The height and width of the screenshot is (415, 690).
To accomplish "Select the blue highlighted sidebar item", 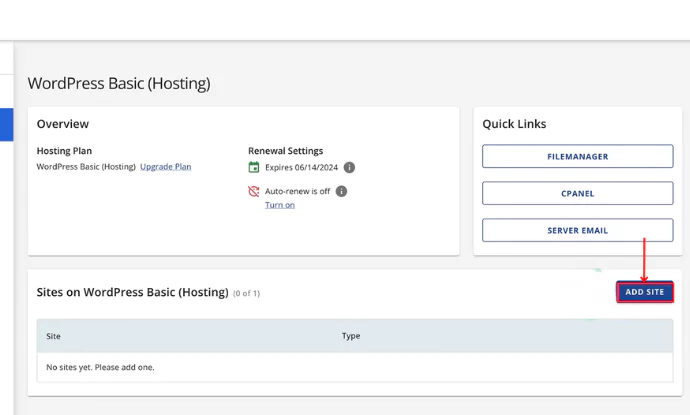I will [7, 125].
